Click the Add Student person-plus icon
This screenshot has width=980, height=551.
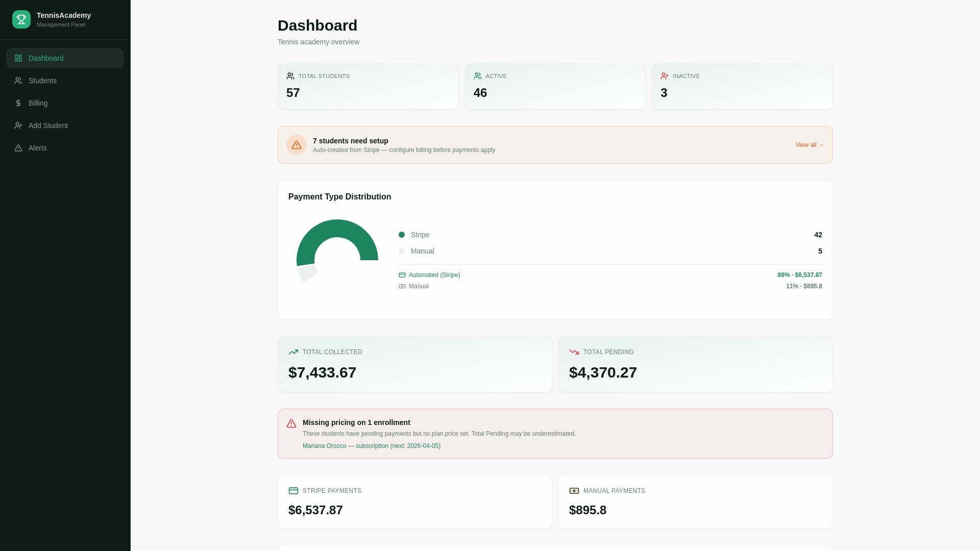point(18,126)
